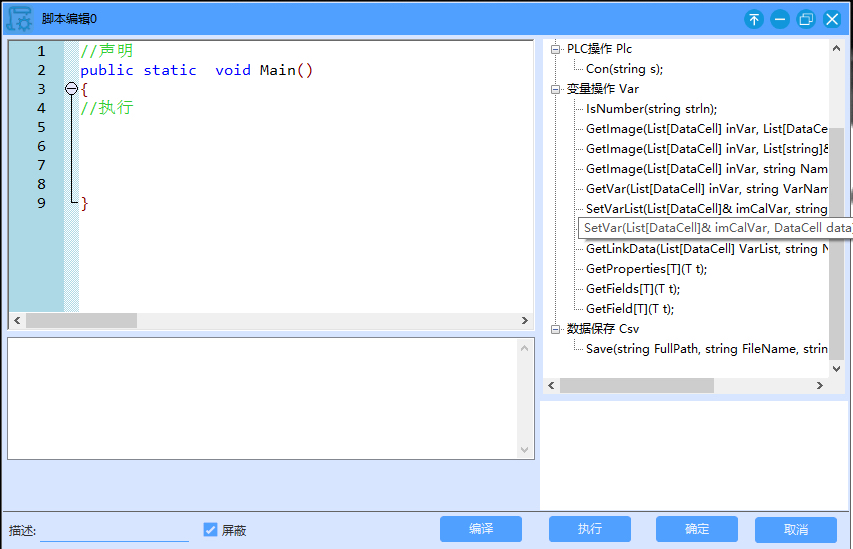Collapse the code fold marker on line 3
Screen dimensions: 853x549
point(71,88)
